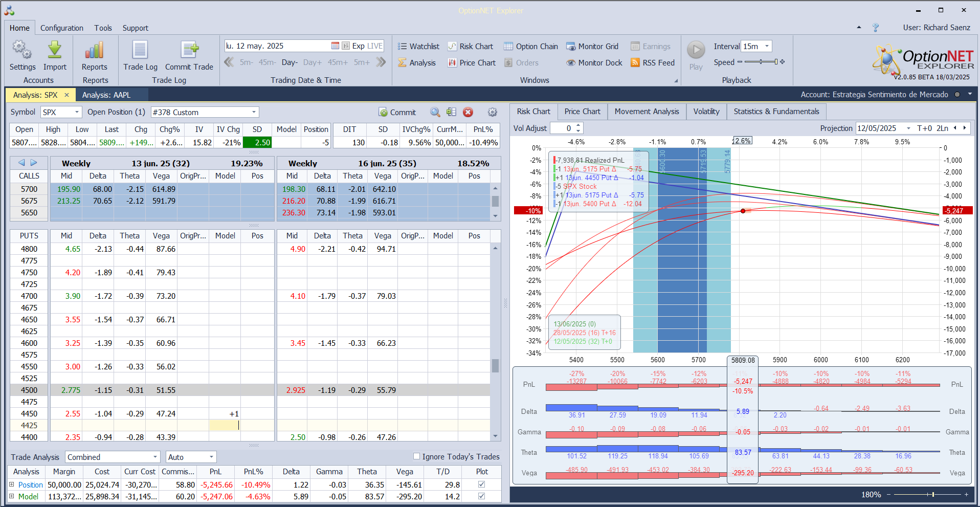Toggle Plot checkbox for the Model row
Screen dimensions: 980x507
[x=481, y=496]
